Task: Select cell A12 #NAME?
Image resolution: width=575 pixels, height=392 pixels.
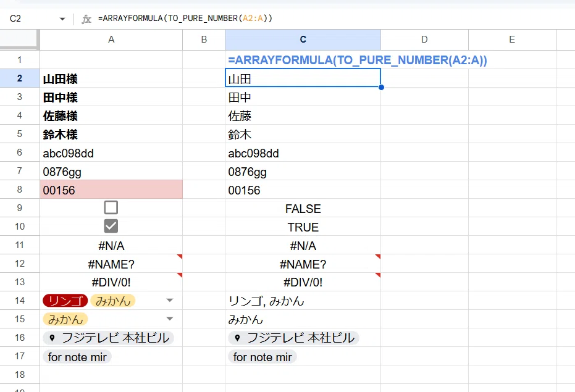Action: point(111,264)
